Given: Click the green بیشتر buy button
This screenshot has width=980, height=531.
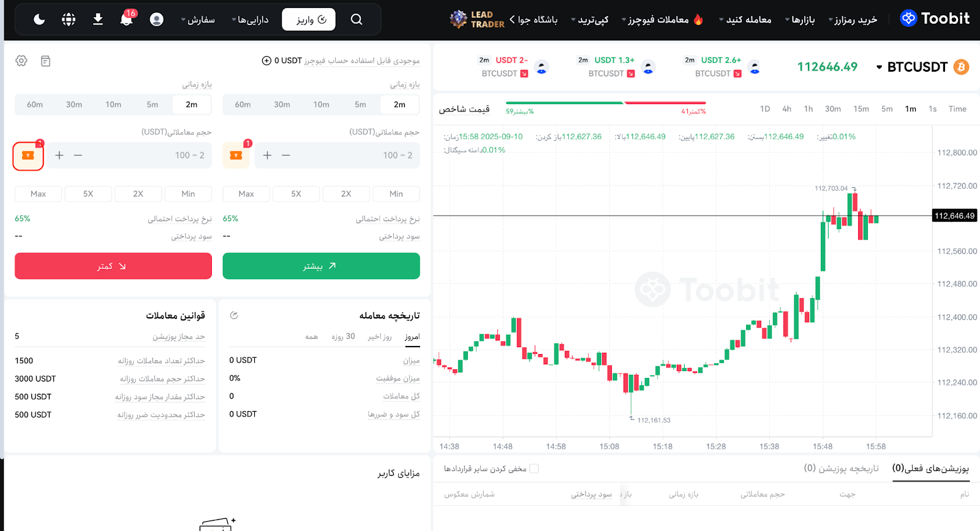Looking at the screenshot, I should click(322, 266).
